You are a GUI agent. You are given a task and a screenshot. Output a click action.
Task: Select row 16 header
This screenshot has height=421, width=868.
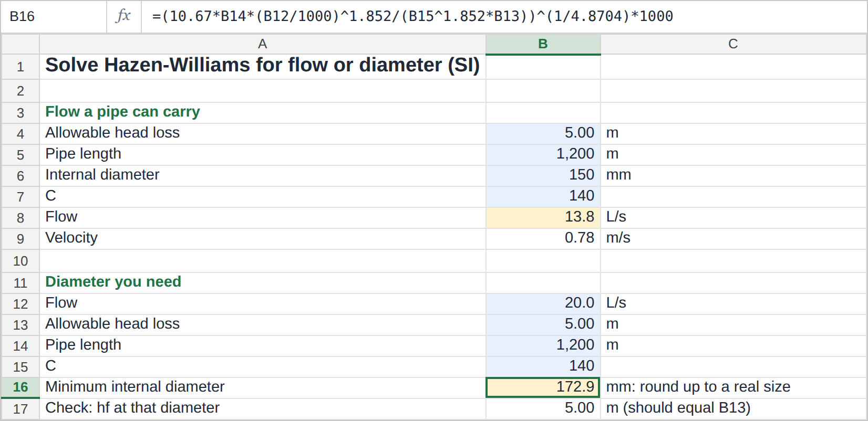[20, 387]
